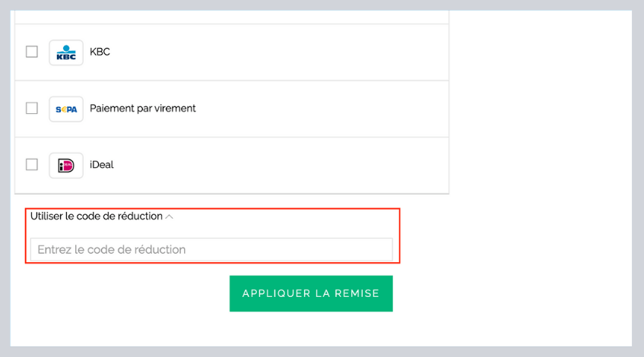Collapse discount code section via chevron arrow
This screenshot has width=644, height=357.
pos(170,216)
